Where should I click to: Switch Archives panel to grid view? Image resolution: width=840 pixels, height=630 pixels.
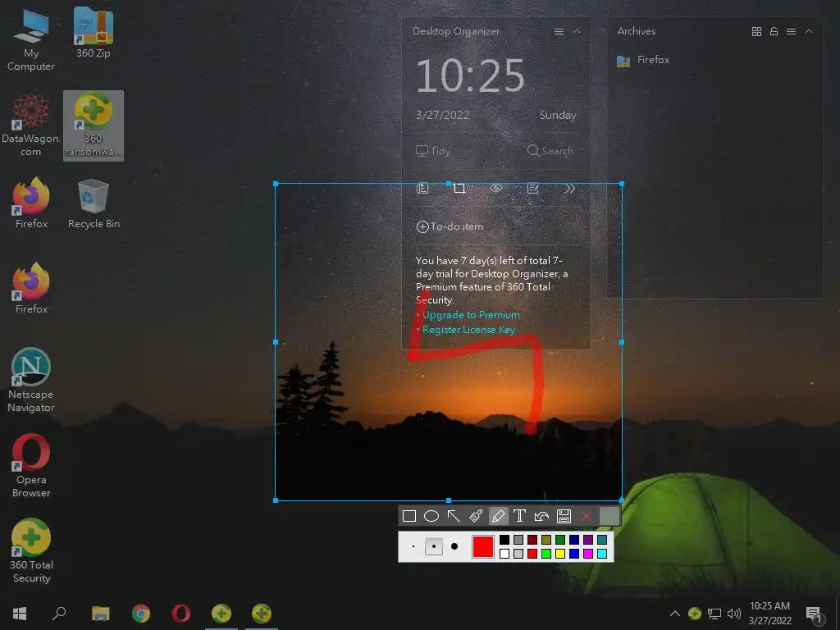(x=756, y=32)
